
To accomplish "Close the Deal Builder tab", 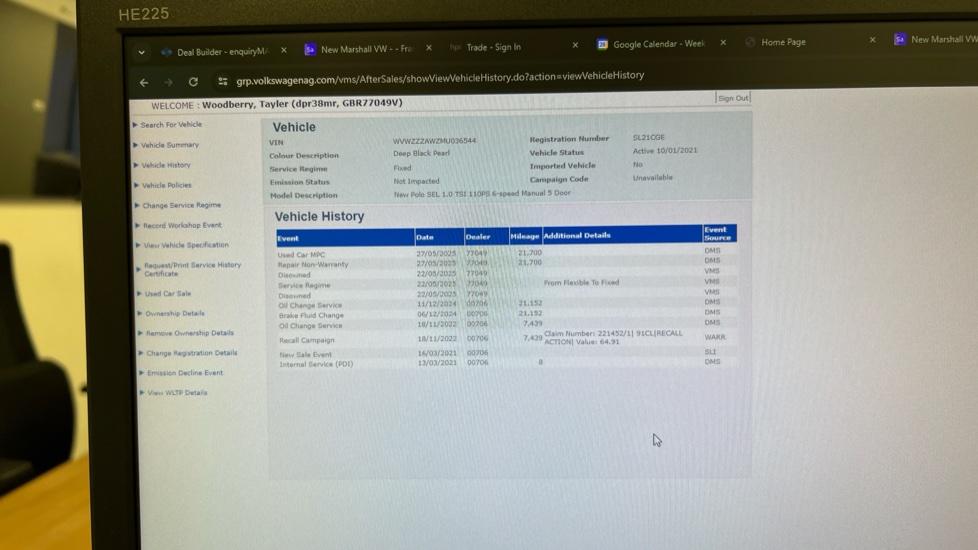I will pos(284,50).
